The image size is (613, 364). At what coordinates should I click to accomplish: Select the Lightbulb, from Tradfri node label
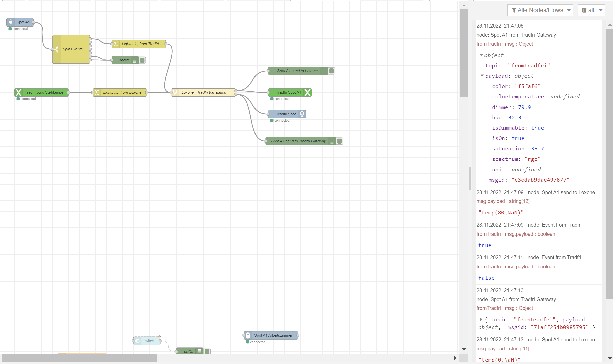tap(140, 44)
